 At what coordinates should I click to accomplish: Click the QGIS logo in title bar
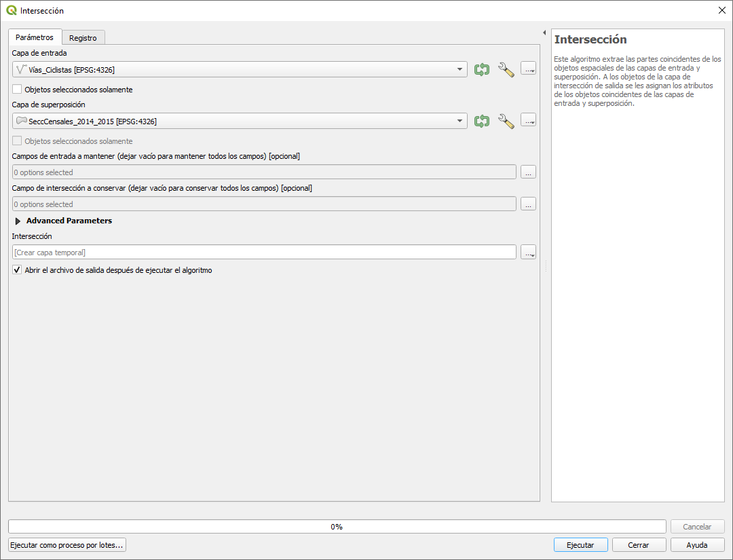point(12,10)
